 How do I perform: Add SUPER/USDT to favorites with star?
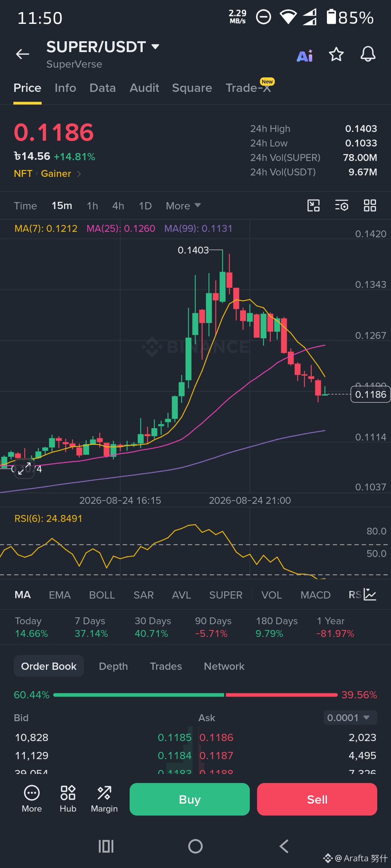(x=336, y=55)
